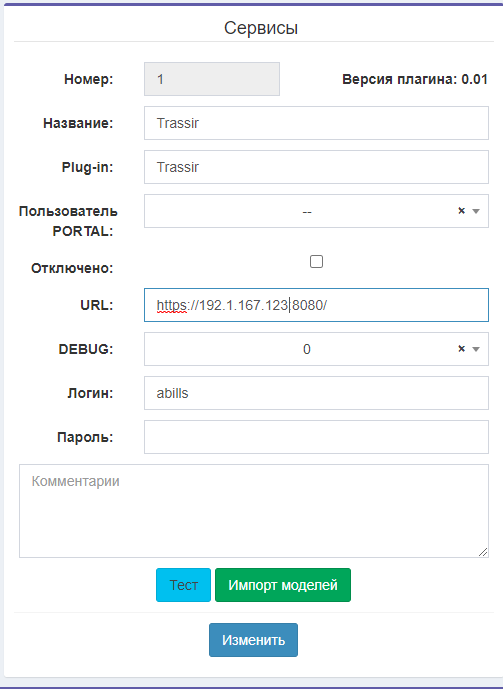The width and height of the screenshot is (503, 689).
Task: Click the Сервисы heading
Action: point(261,28)
